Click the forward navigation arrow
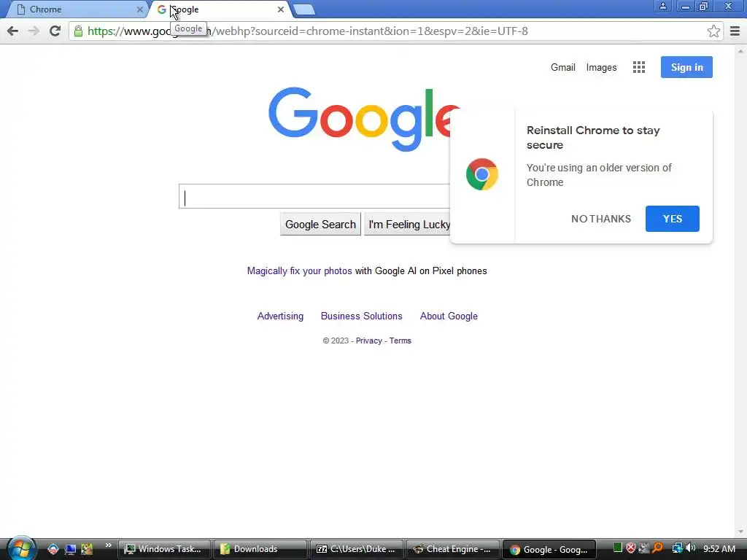 pos(34,31)
